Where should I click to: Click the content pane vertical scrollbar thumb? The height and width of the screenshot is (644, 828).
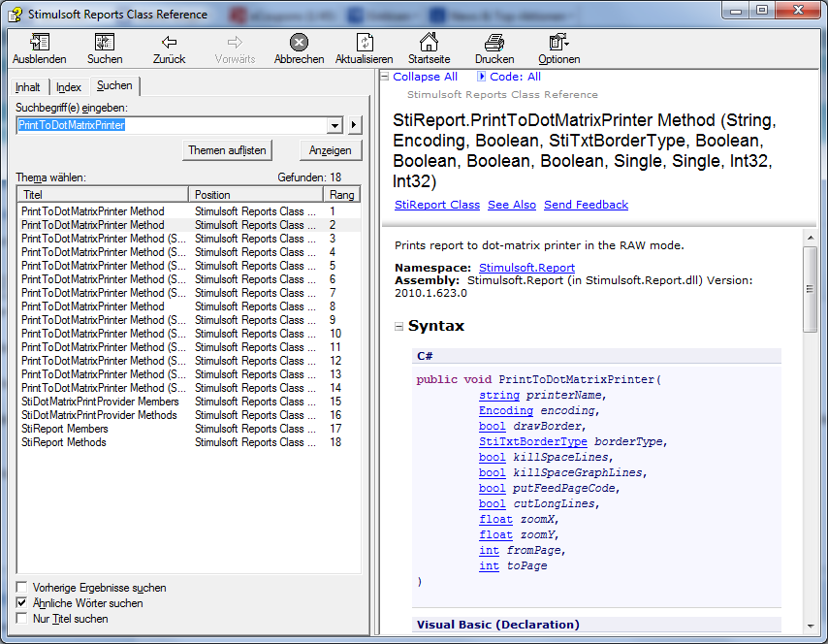810,289
